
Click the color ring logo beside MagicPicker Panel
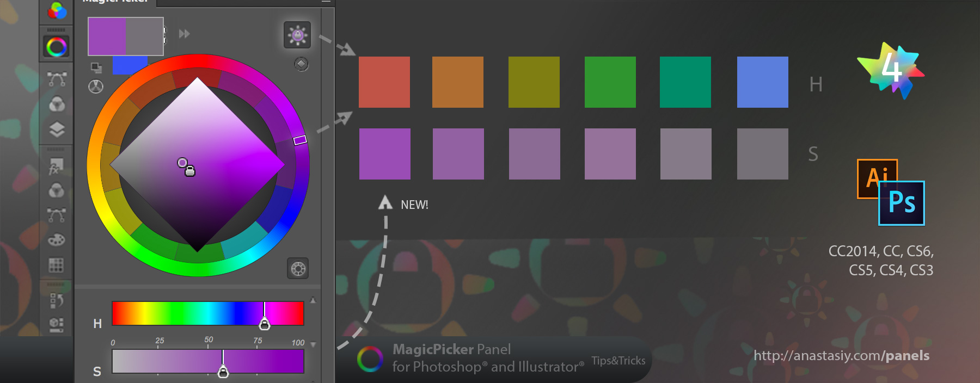[x=370, y=359]
